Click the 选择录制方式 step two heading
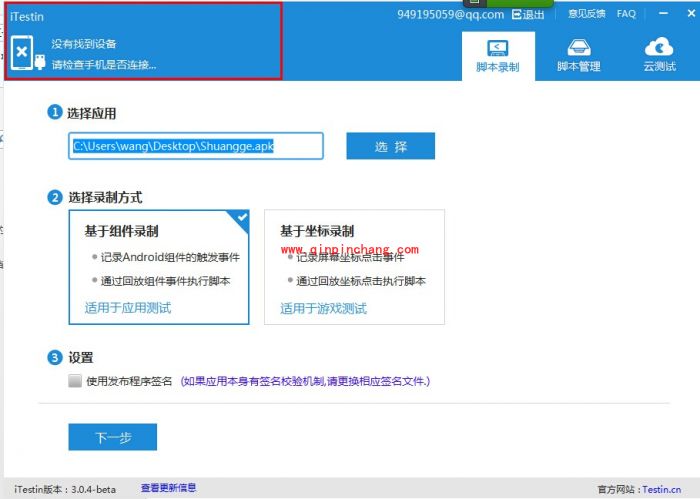The height and width of the screenshot is (499, 700). 105,197
